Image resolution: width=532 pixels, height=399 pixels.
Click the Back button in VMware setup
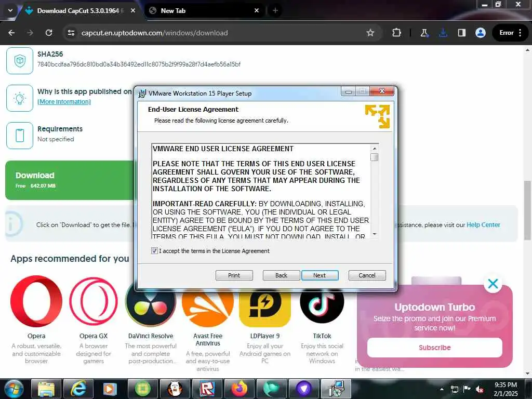coord(281,275)
